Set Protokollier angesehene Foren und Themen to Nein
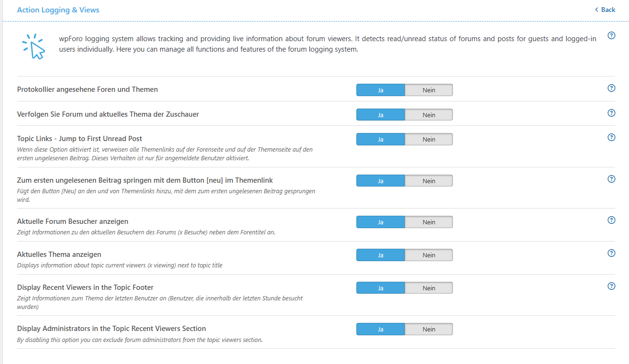Viewport: 629px width, 364px height. pos(429,90)
